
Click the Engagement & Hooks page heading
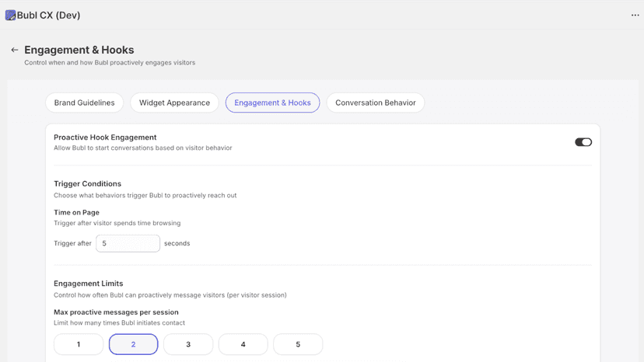79,50
